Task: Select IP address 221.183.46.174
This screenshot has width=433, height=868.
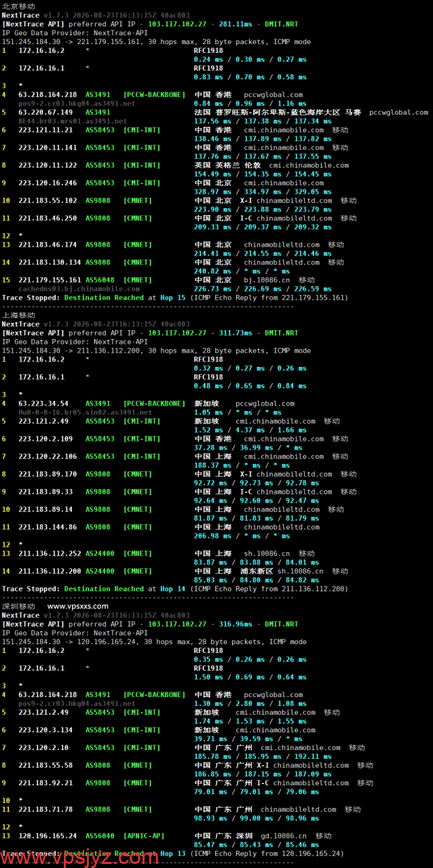Action: coord(48,244)
